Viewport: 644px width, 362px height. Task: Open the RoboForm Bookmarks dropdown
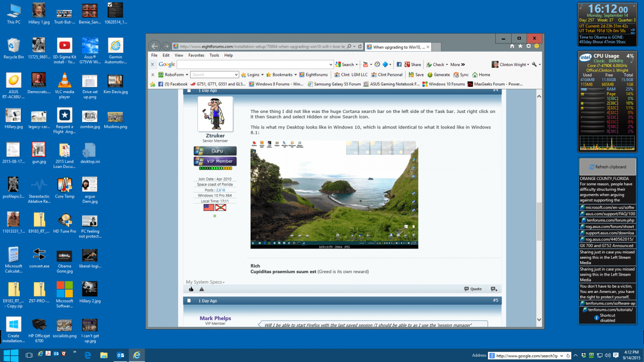pos(281,75)
